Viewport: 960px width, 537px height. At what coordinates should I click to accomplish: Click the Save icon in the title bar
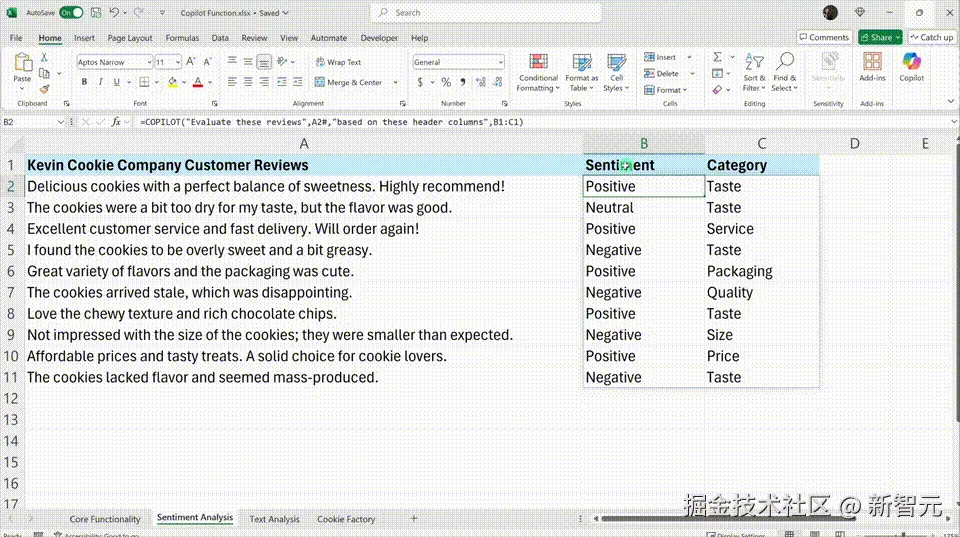(96, 12)
